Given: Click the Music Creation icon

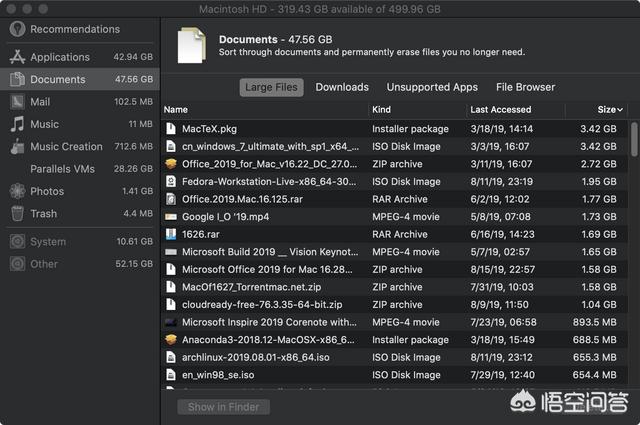Looking at the screenshot, I should [18, 147].
